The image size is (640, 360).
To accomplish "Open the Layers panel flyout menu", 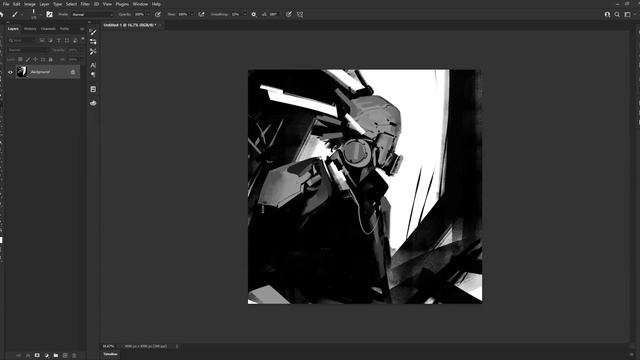I will (x=82, y=29).
